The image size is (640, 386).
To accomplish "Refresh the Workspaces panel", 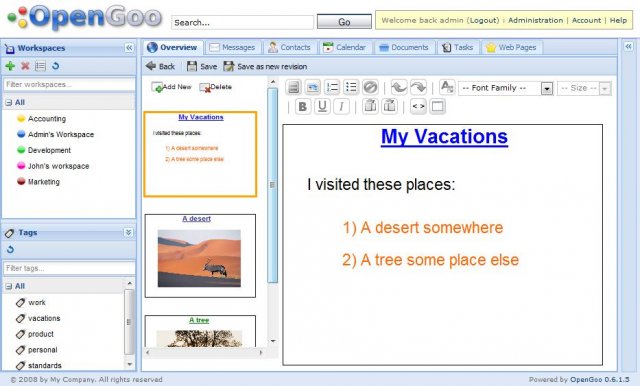I will click(x=56, y=66).
